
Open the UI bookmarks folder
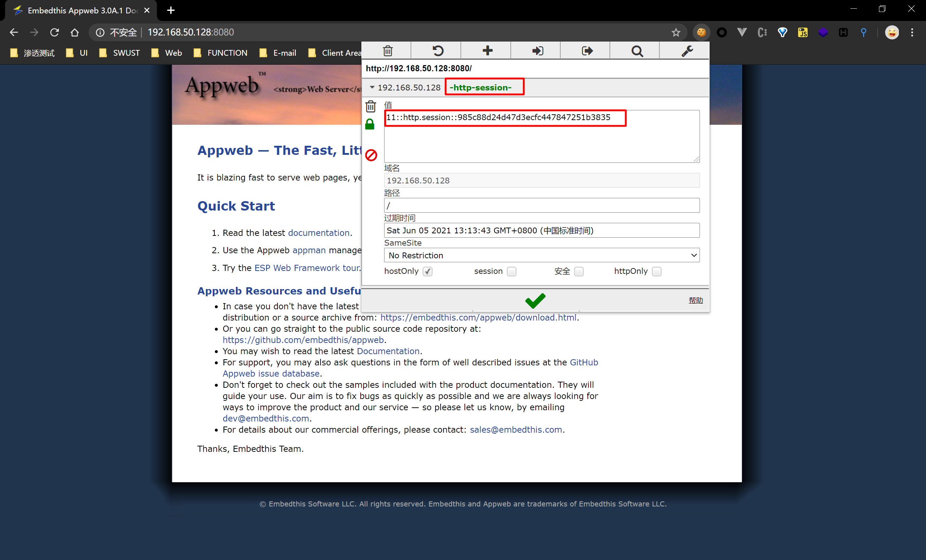click(x=77, y=53)
